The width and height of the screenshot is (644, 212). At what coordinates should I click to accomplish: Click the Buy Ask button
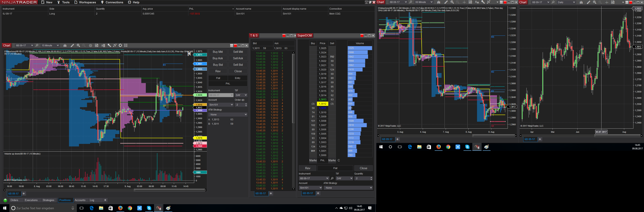218,58
